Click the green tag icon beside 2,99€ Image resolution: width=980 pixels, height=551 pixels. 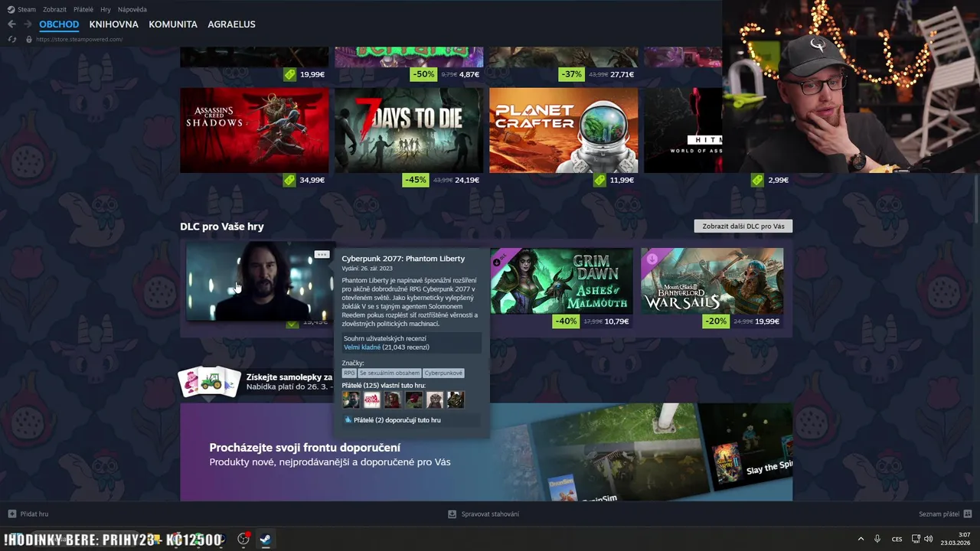tap(757, 180)
